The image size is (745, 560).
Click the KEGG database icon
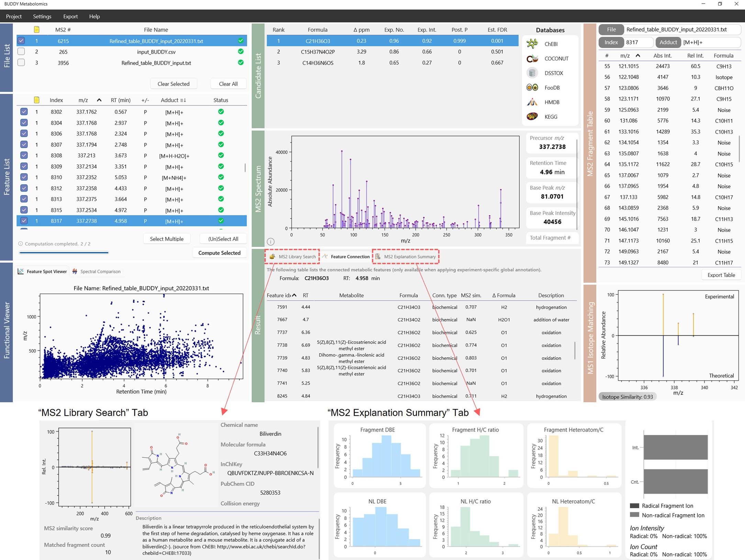tap(532, 116)
